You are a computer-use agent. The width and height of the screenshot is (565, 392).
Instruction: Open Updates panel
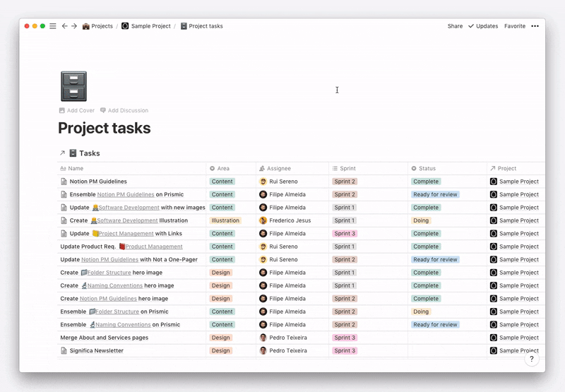click(483, 26)
